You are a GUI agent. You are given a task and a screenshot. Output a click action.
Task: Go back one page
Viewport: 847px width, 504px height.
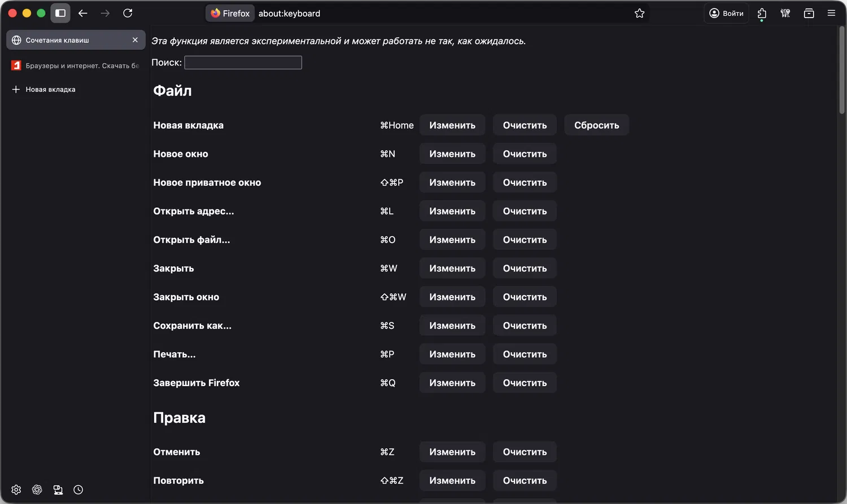(83, 13)
